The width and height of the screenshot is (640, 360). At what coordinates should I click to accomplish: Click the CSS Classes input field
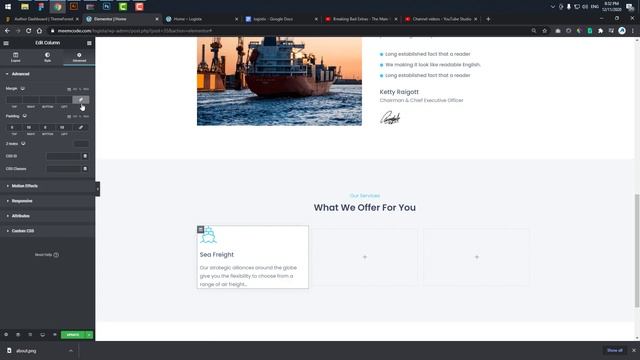click(x=64, y=169)
